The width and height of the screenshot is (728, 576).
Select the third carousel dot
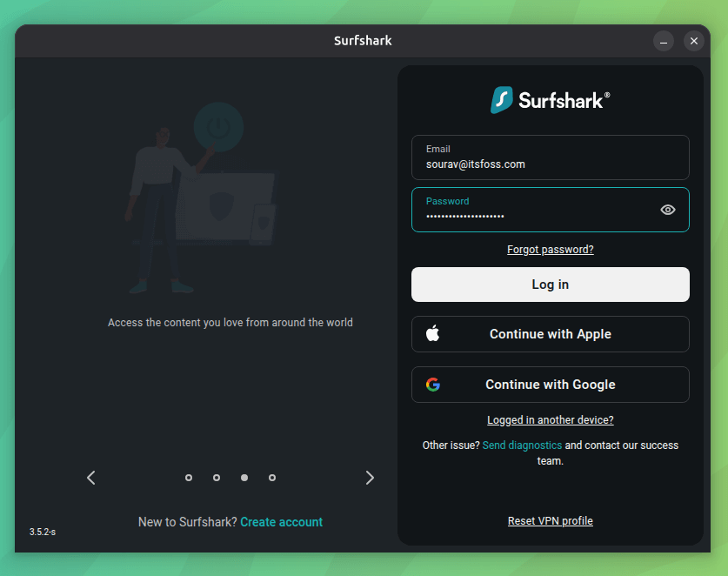[x=244, y=478]
